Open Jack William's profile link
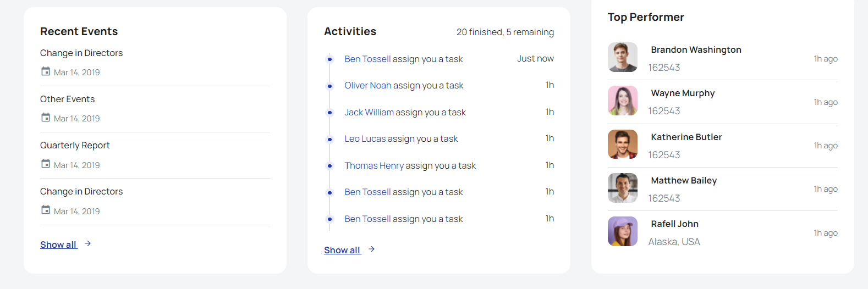The height and width of the screenshot is (289, 868). pyautogui.click(x=369, y=112)
